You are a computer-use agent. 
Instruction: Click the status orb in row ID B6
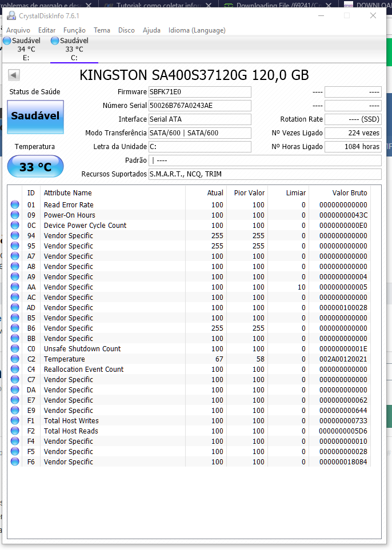pos(15,328)
